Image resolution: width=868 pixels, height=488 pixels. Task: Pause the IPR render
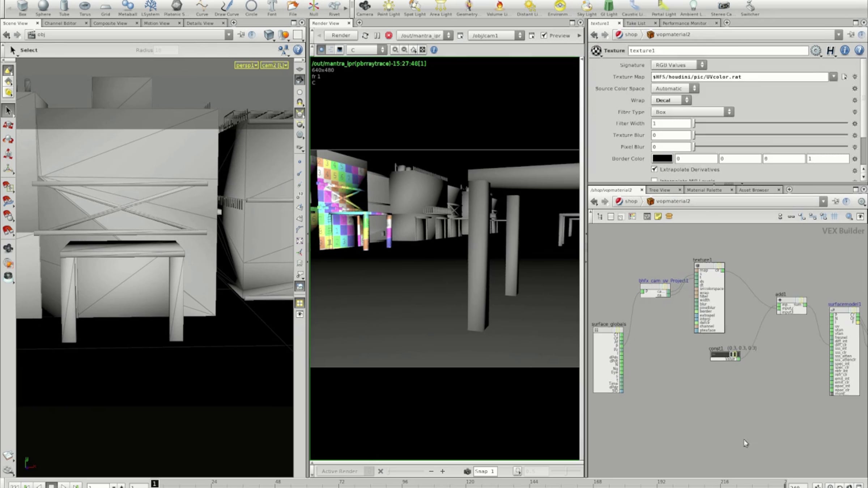coord(377,35)
